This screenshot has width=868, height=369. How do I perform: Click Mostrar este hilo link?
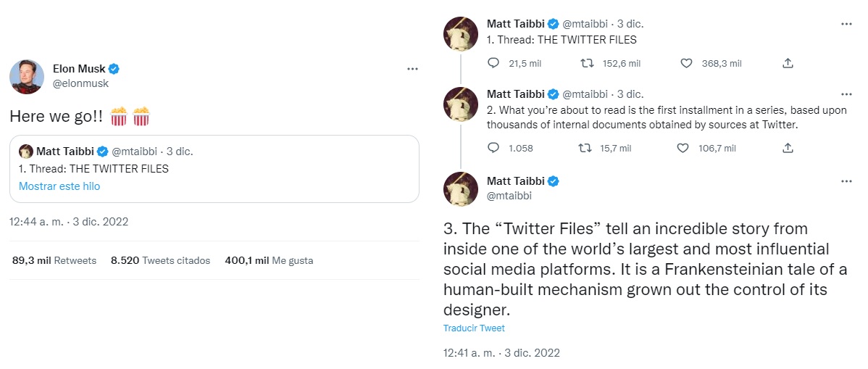[x=59, y=186]
